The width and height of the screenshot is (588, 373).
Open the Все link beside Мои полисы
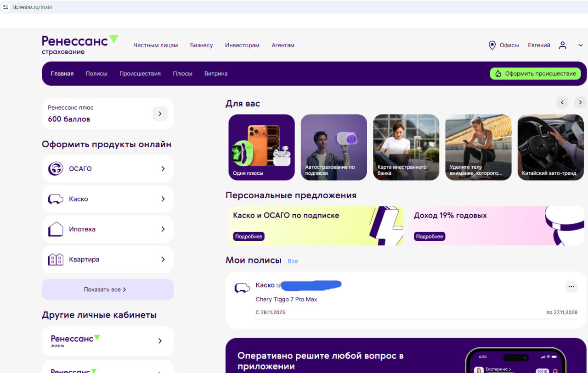click(x=293, y=261)
